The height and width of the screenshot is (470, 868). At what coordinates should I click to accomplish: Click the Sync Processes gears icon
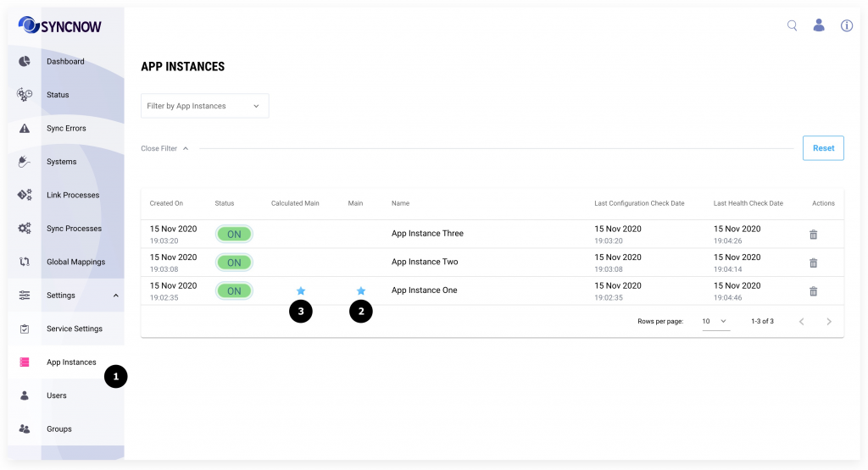click(25, 229)
